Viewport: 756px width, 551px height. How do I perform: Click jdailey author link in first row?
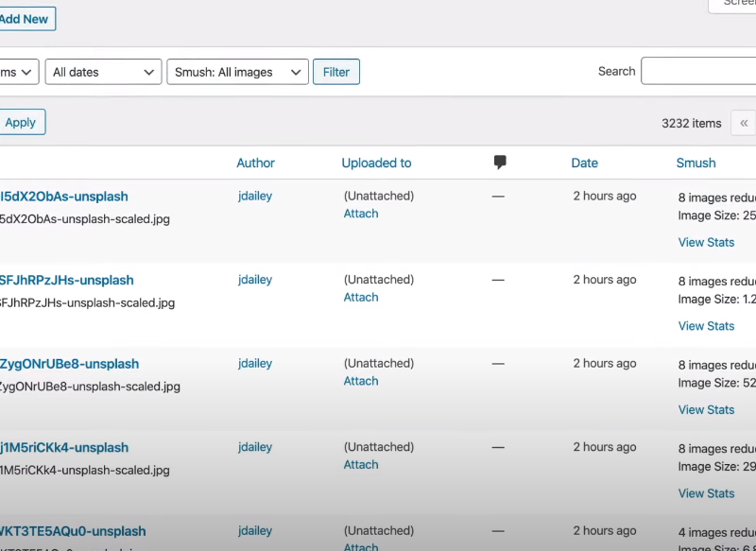coord(255,197)
